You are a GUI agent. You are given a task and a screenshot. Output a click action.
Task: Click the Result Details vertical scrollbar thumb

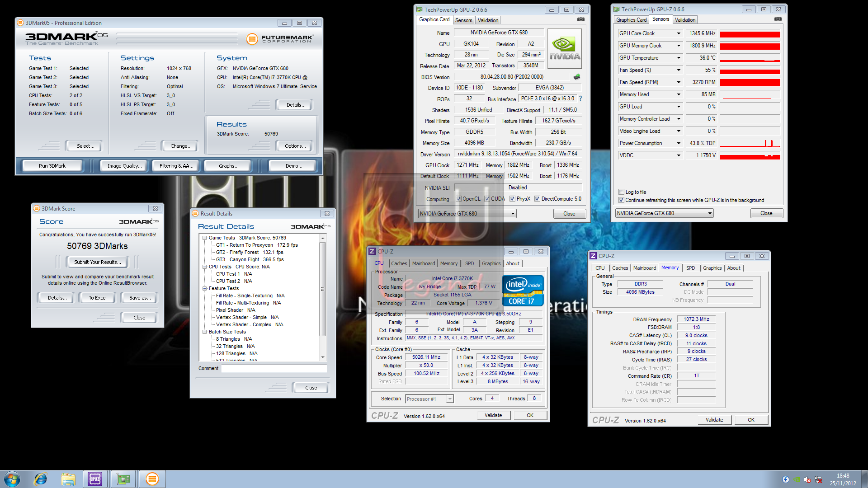click(322, 289)
